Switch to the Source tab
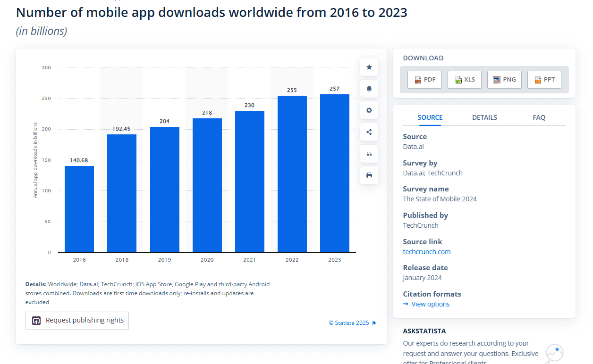The width and height of the screenshot is (593, 364). tap(430, 117)
